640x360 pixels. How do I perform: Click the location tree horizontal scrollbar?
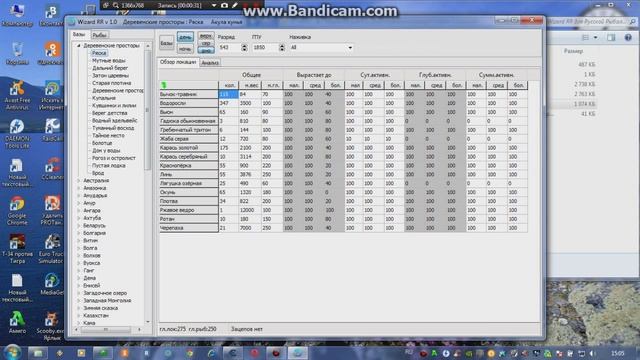[106, 329]
